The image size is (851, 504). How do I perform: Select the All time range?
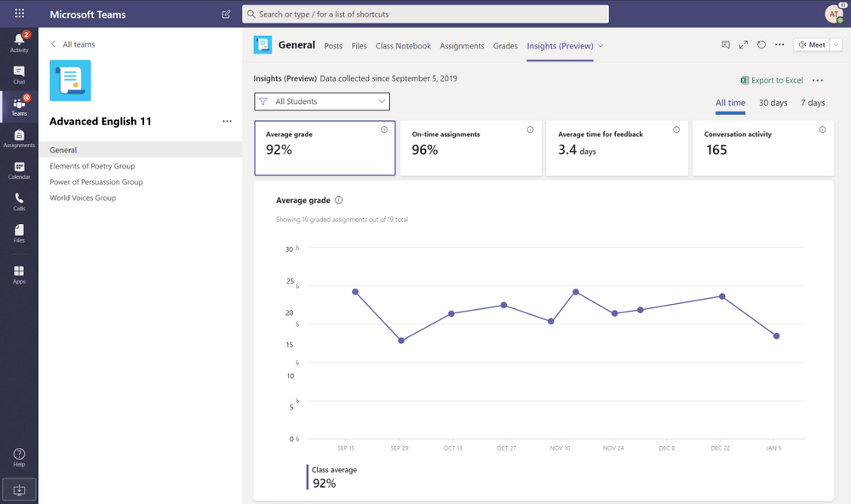click(730, 103)
